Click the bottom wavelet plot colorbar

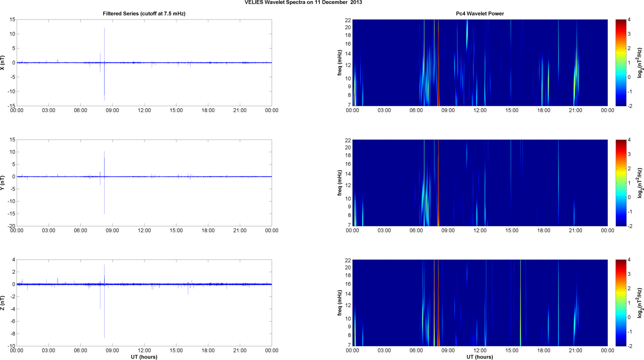[x=620, y=303]
